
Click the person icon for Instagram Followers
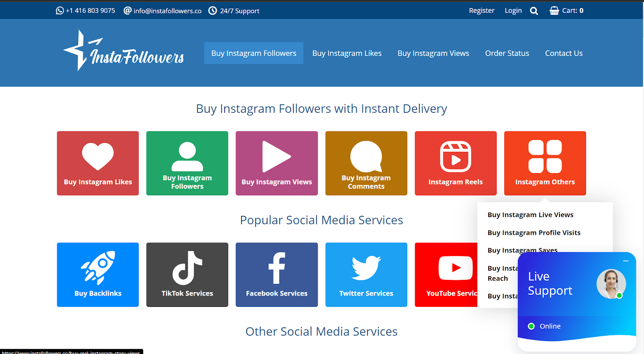tap(187, 156)
